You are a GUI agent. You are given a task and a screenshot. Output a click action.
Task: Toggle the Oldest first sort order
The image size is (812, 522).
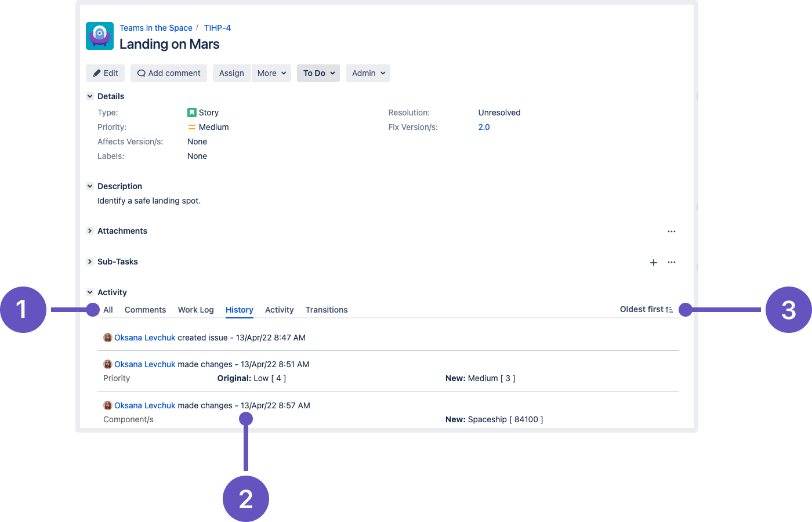click(647, 309)
